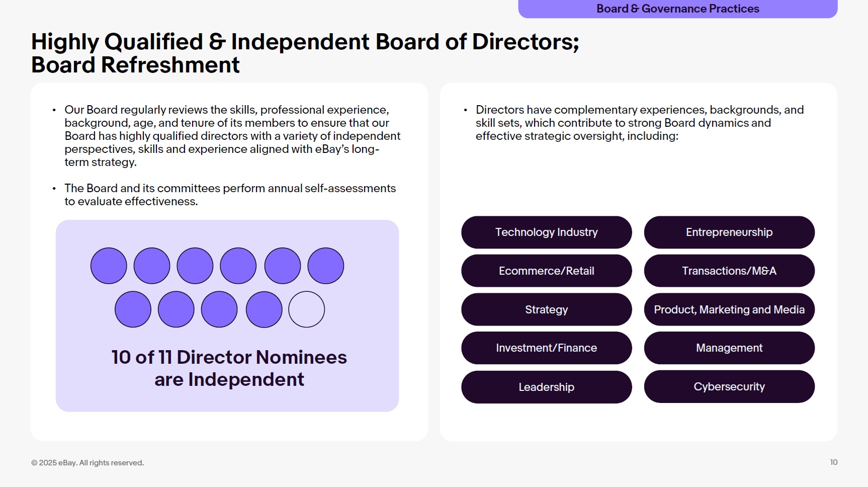Click the leftmost purple circle in top row
The height and width of the screenshot is (487, 868).
point(109,266)
